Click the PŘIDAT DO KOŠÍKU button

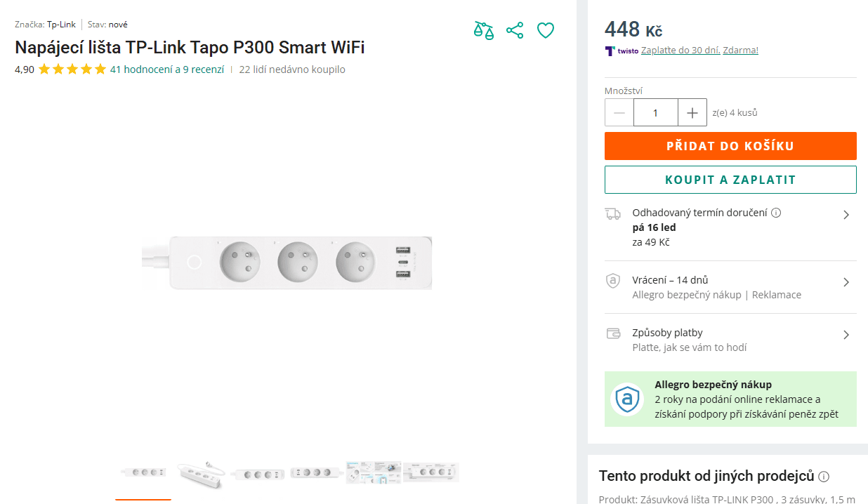click(730, 145)
